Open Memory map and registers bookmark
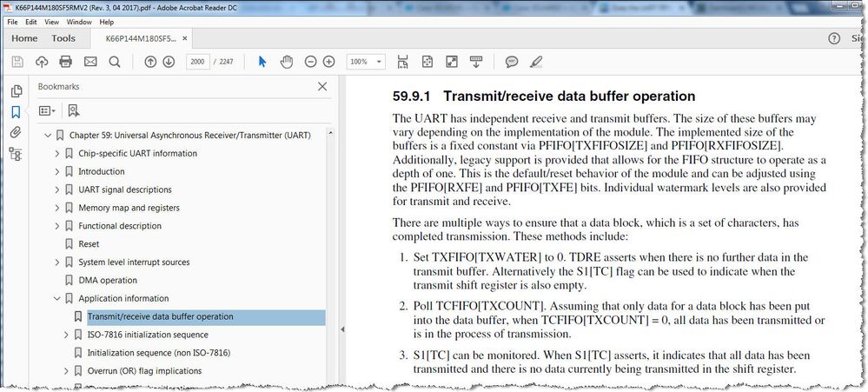Viewport: 868px width, 392px height. [x=129, y=208]
